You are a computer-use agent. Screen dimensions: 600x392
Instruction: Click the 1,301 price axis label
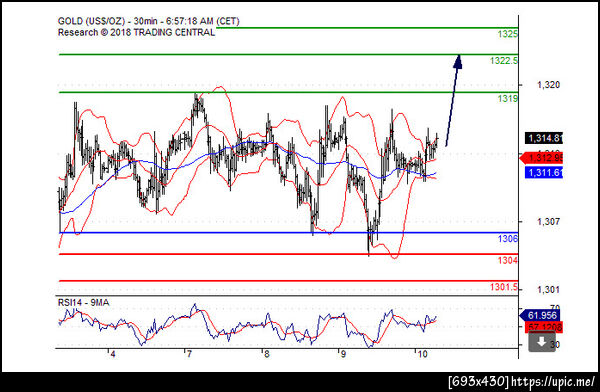548,290
